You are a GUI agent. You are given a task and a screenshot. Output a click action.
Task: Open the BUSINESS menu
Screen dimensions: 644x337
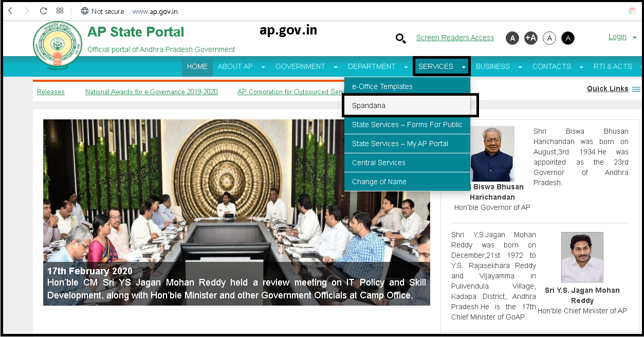coord(493,66)
